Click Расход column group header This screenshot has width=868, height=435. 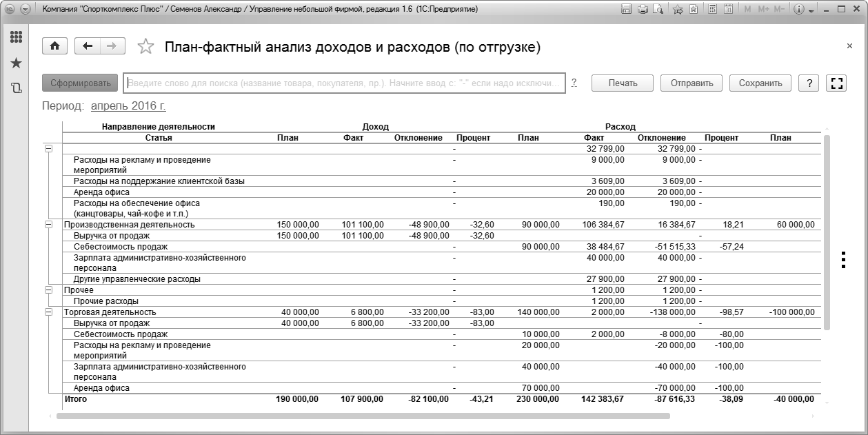pyautogui.click(x=620, y=127)
